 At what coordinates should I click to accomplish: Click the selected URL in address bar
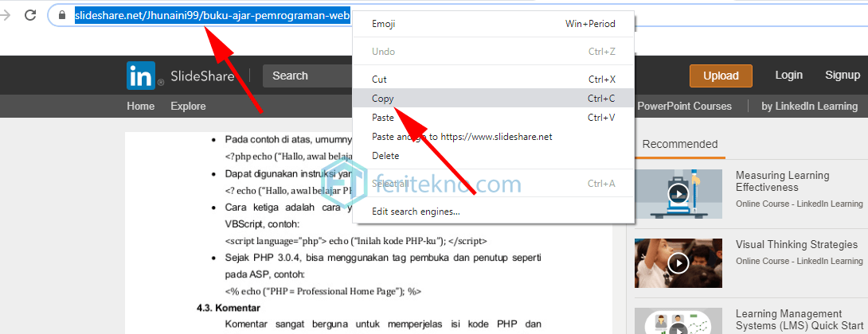[213, 16]
